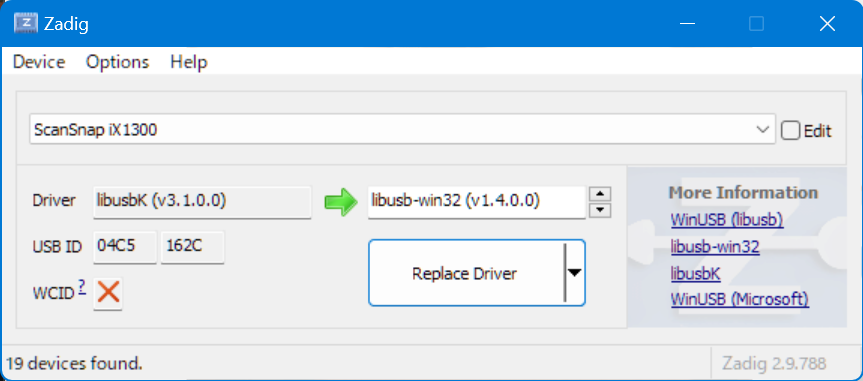Expand the ScanSnap iX1300 device dropdown
This screenshot has width=863, height=381.
click(x=762, y=130)
